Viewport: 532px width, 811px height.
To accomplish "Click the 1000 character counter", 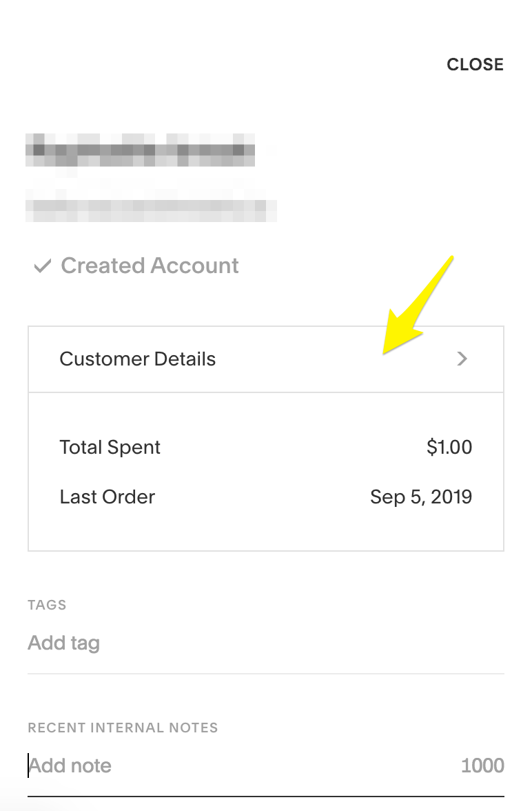I will [482, 765].
